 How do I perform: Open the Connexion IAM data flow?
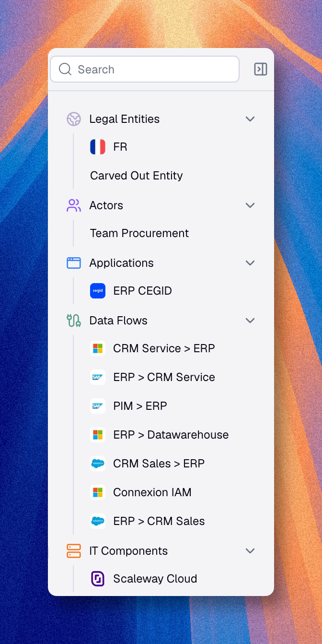click(152, 492)
